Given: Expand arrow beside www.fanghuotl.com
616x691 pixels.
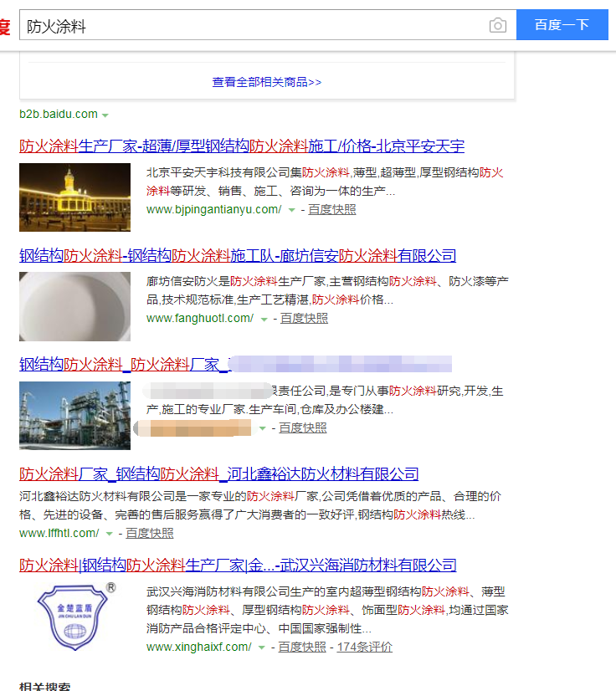Looking at the screenshot, I should pyautogui.click(x=264, y=320).
